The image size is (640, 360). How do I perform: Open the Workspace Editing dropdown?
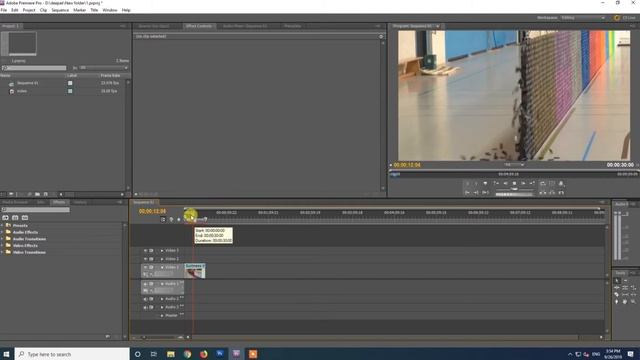pos(582,18)
